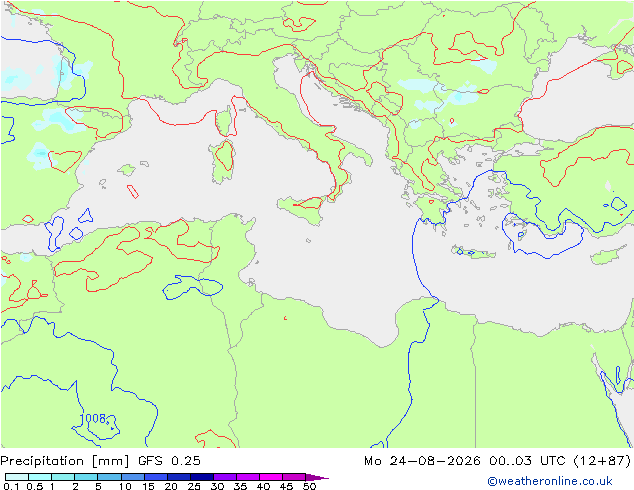Click the '30' legend value
The image size is (634, 490).
point(217,486)
